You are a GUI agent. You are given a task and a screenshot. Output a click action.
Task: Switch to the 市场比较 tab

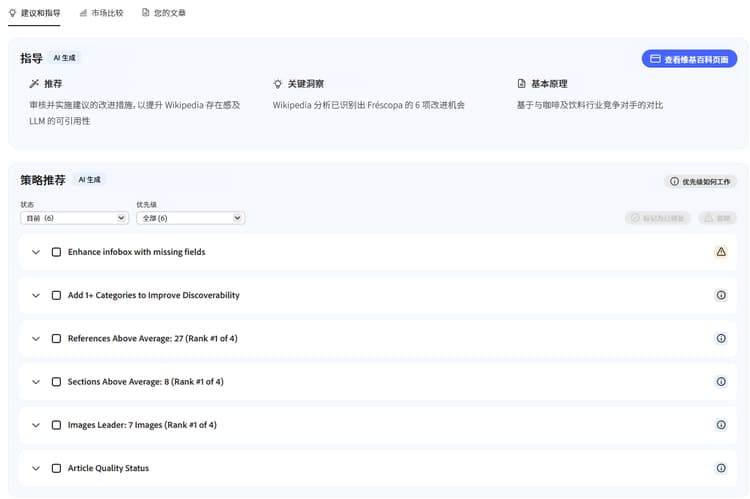[x=101, y=13]
